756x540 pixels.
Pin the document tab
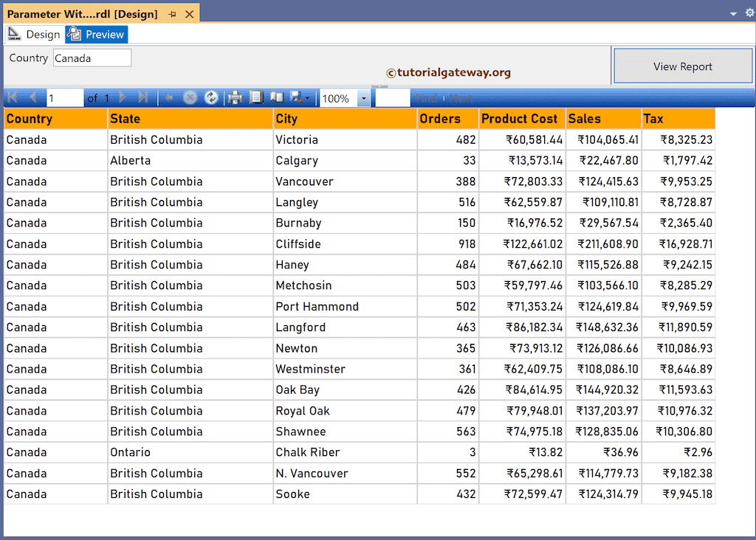coord(172,15)
